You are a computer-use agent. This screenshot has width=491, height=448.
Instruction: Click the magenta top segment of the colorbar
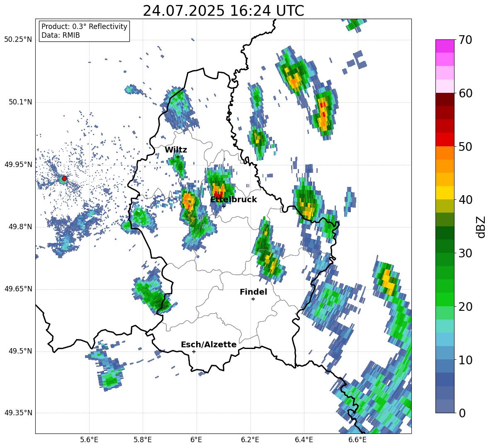(x=445, y=46)
